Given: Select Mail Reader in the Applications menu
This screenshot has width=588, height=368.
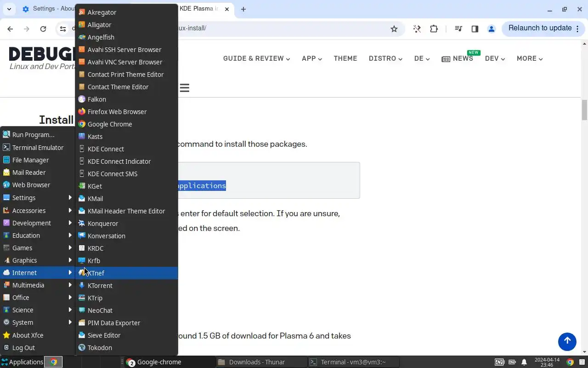Looking at the screenshot, I should click(37, 172).
